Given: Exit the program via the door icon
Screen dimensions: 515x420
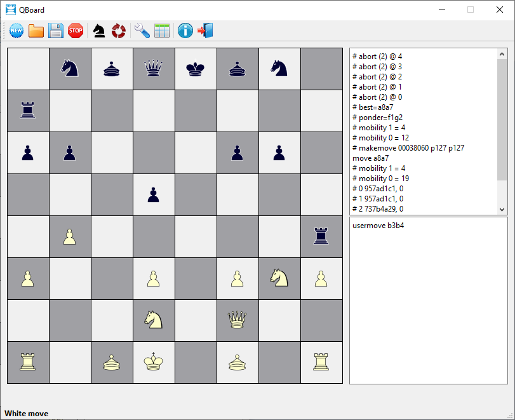Looking at the screenshot, I should coord(205,31).
